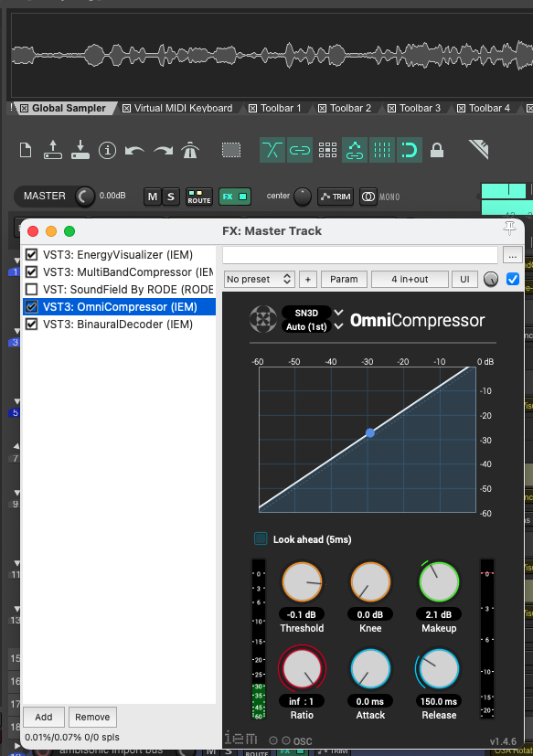Click the new project file icon

[26, 151]
